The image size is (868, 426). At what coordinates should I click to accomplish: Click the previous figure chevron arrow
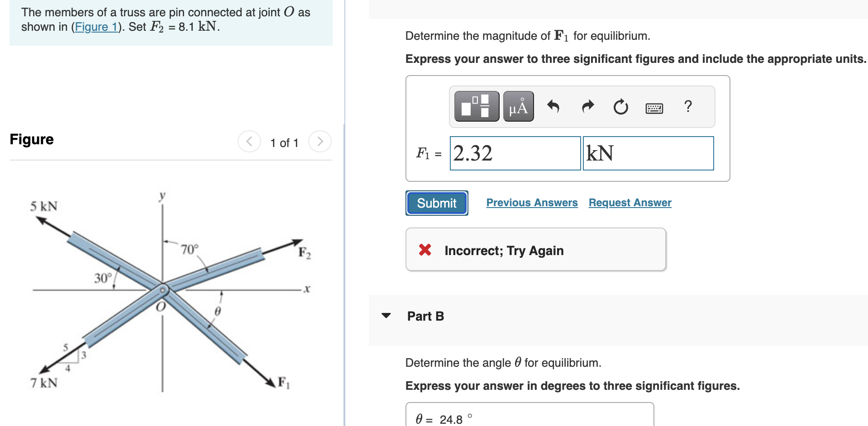pyautogui.click(x=249, y=141)
